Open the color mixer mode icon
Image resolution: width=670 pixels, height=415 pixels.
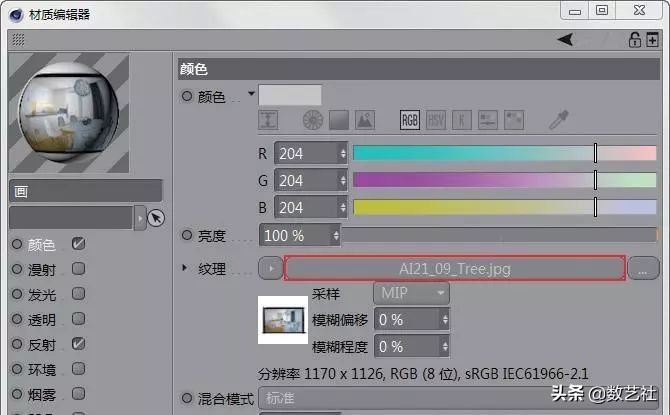[488, 120]
